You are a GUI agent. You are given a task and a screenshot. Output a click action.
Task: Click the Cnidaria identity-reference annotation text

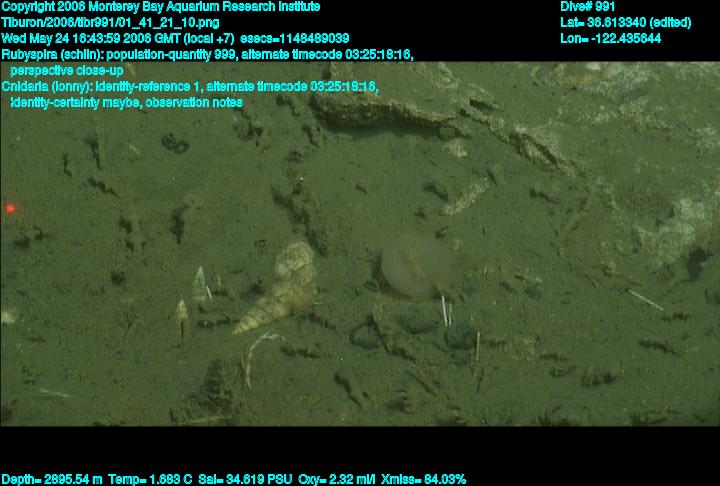(190, 87)
